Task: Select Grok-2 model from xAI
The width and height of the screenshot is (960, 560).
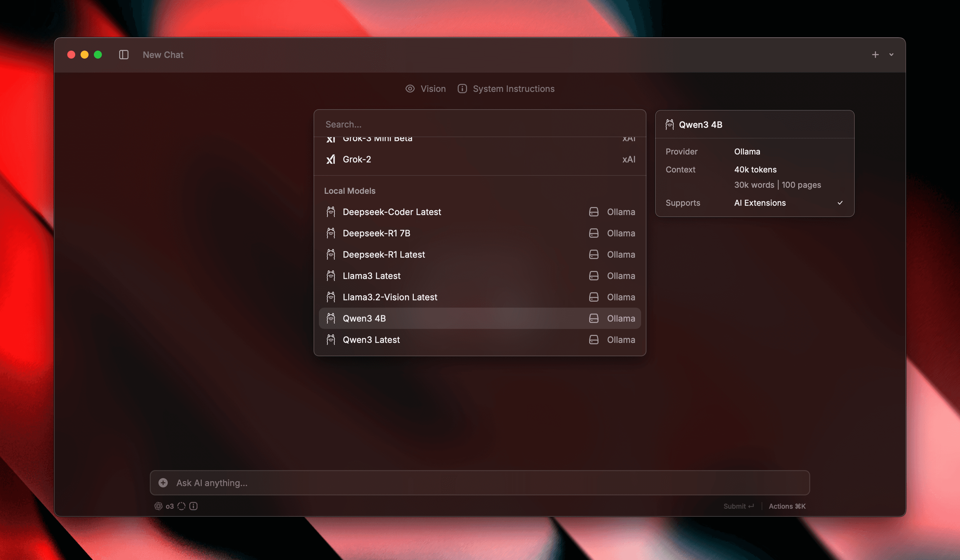Action: 357,159
